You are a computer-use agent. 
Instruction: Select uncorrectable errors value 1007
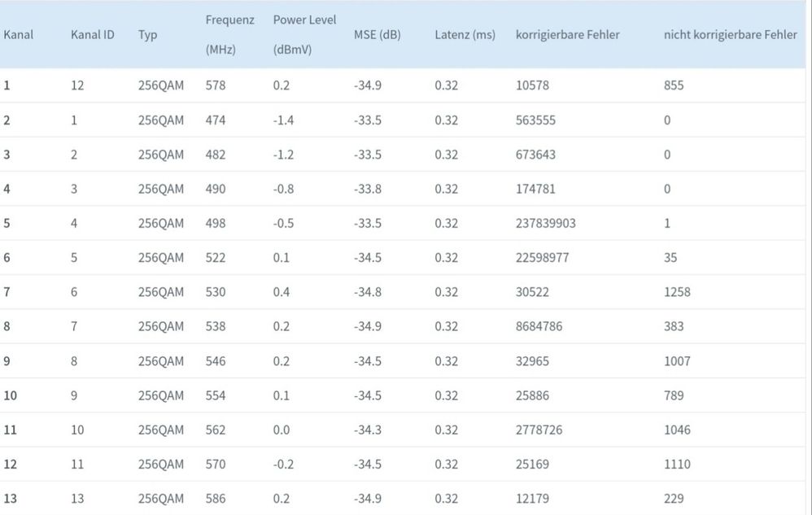[x=677, y=361]
